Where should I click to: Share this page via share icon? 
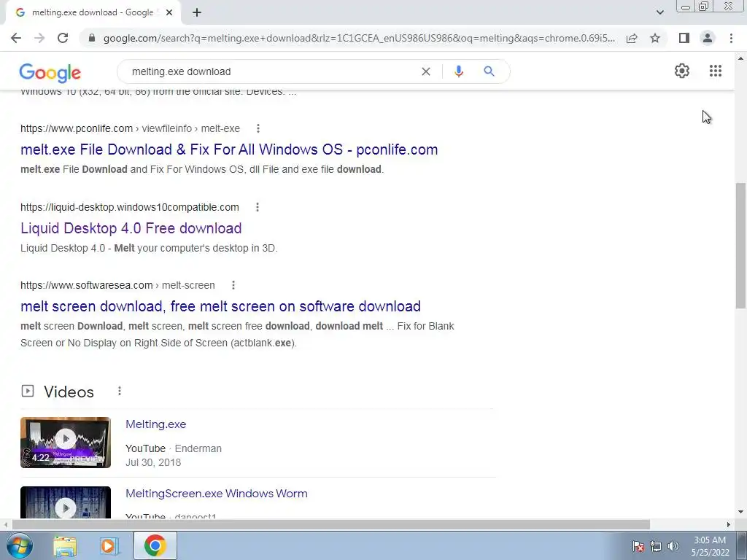[632, 38]
